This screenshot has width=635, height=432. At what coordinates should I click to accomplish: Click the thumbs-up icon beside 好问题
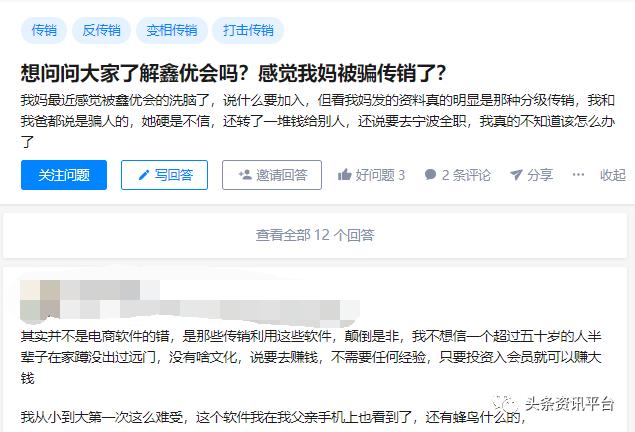click(x=344, y=175)
